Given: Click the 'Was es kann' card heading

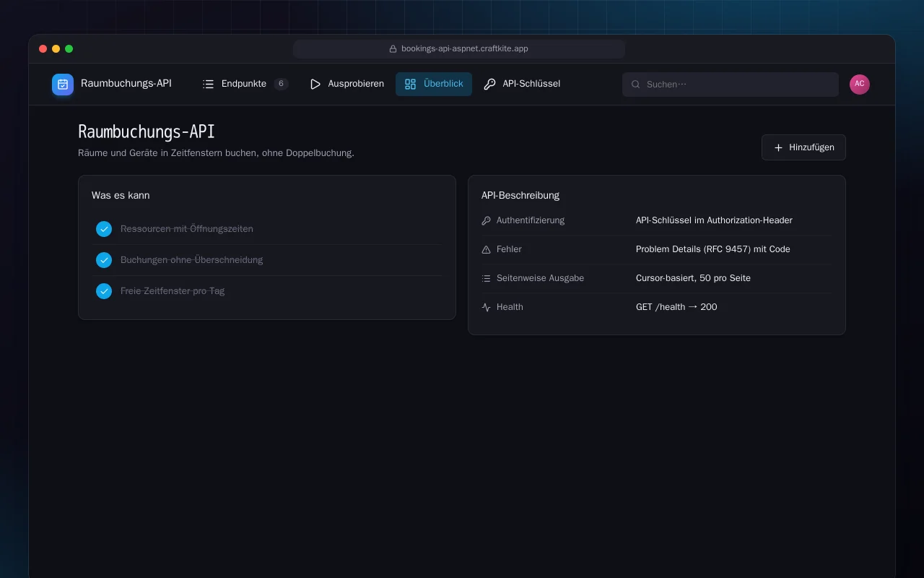Looking at the screenshot, I should tap(121, 195).
